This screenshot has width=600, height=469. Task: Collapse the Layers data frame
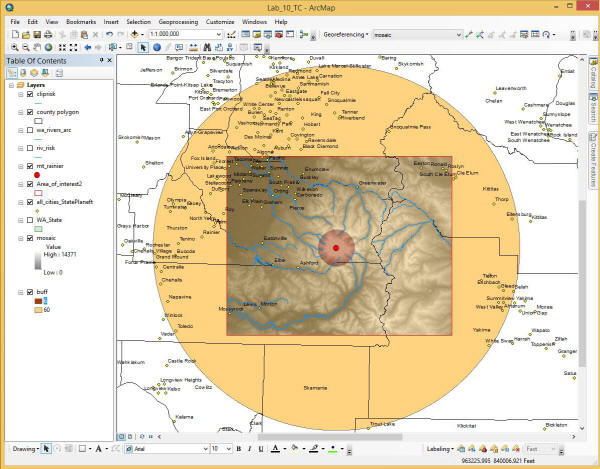[x=11, y=85]
